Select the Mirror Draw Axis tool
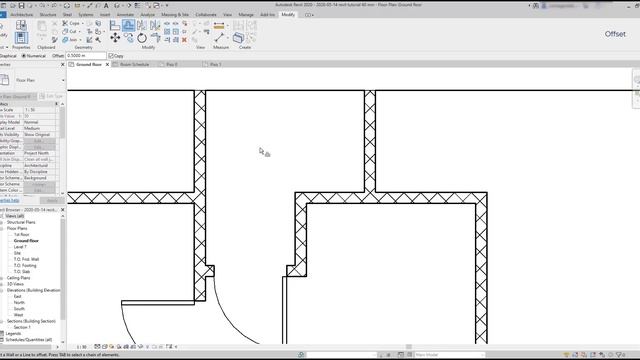This screenshot has height=360, width=640. click(155, 25)
